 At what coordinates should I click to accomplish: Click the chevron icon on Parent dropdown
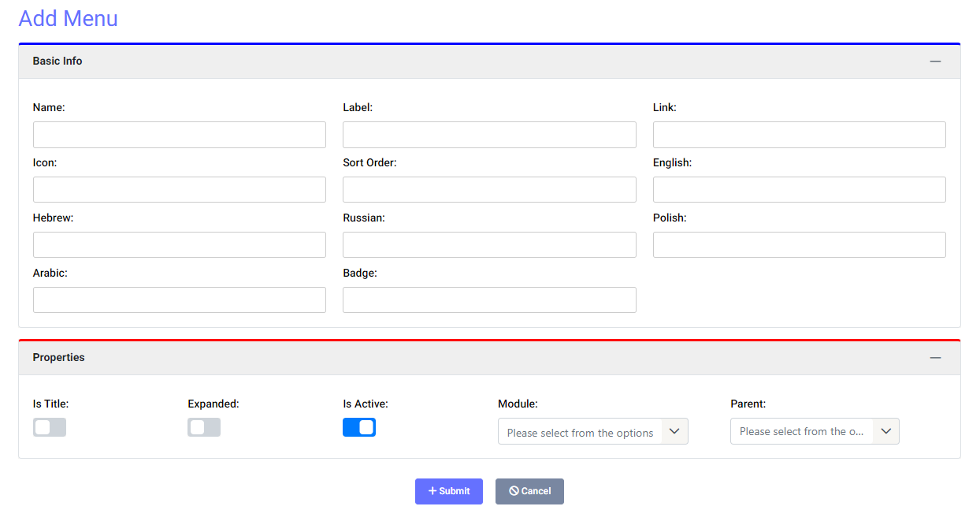[885, 431]
